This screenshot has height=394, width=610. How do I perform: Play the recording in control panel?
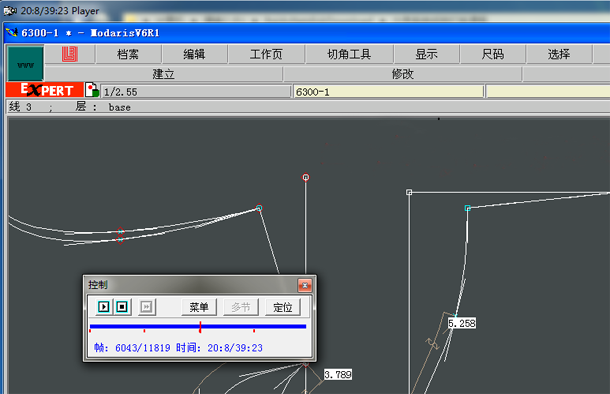coord(103,307)
